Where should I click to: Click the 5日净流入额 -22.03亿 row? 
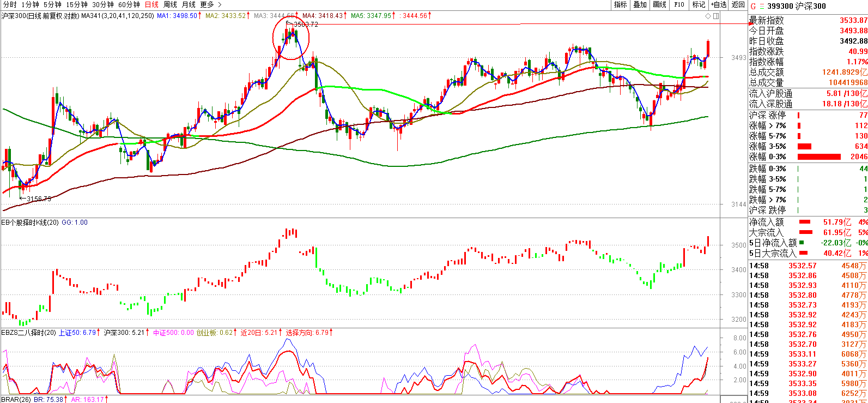808,243
